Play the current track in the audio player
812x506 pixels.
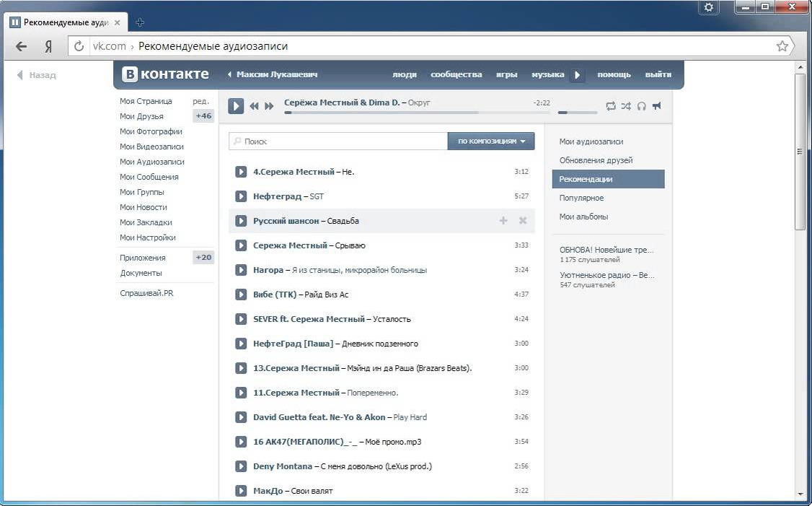[x=236, y=106]
